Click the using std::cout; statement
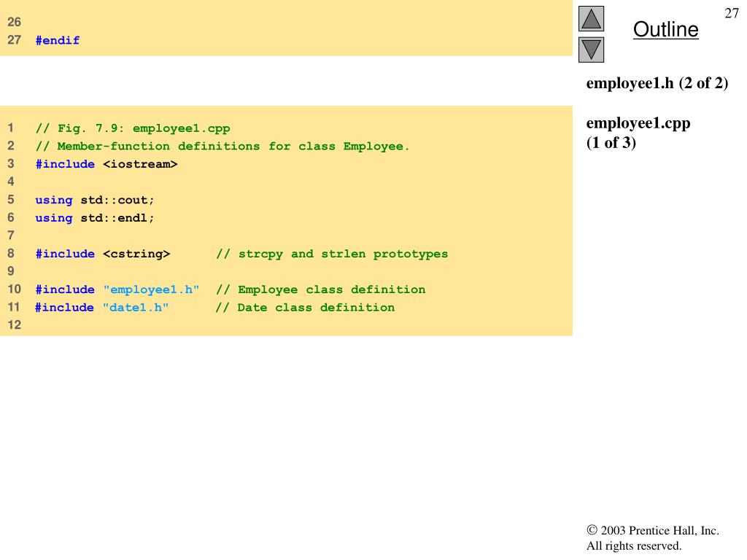This screenshot has height=560, width=747. (x=94, y=200)
